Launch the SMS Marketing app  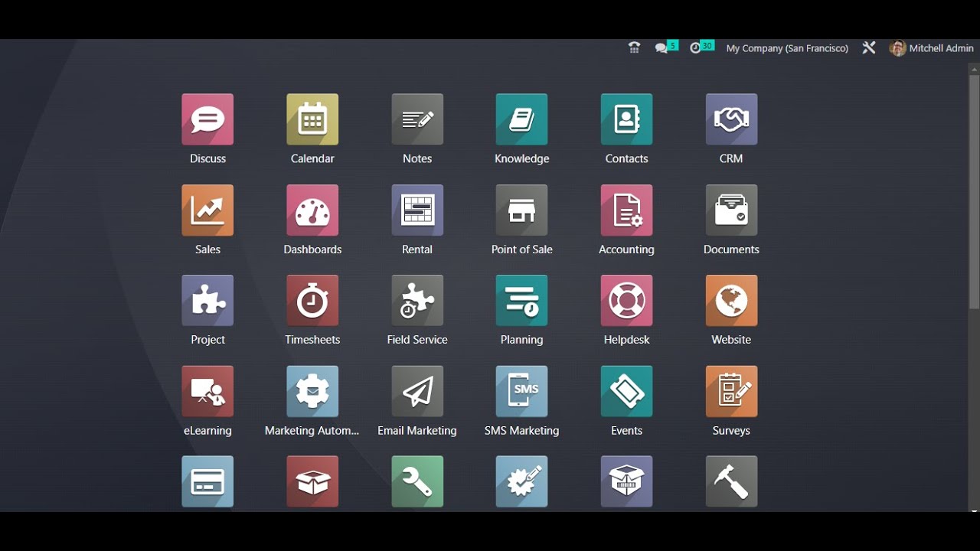coord(521,392)
